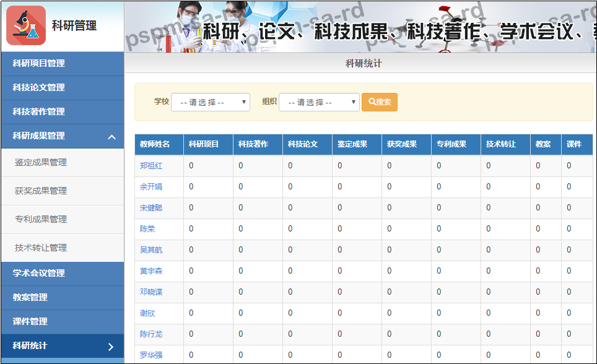Open 科技论文管理 menu item
Image resolution: width=597 pixels, height=364 pixels.
[38, 87]
